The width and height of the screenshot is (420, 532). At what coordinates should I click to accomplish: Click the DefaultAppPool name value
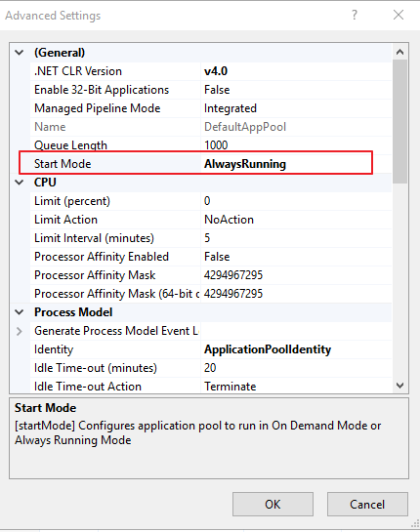tap(245, 127)
